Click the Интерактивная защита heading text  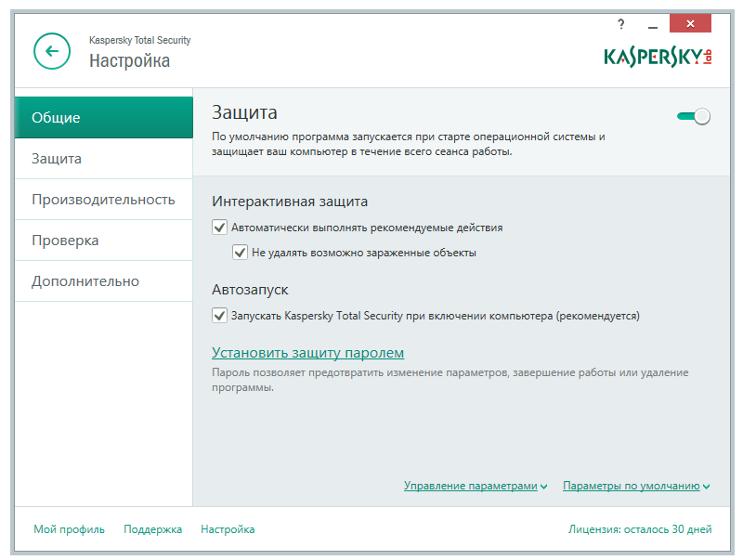click(290, 202)
